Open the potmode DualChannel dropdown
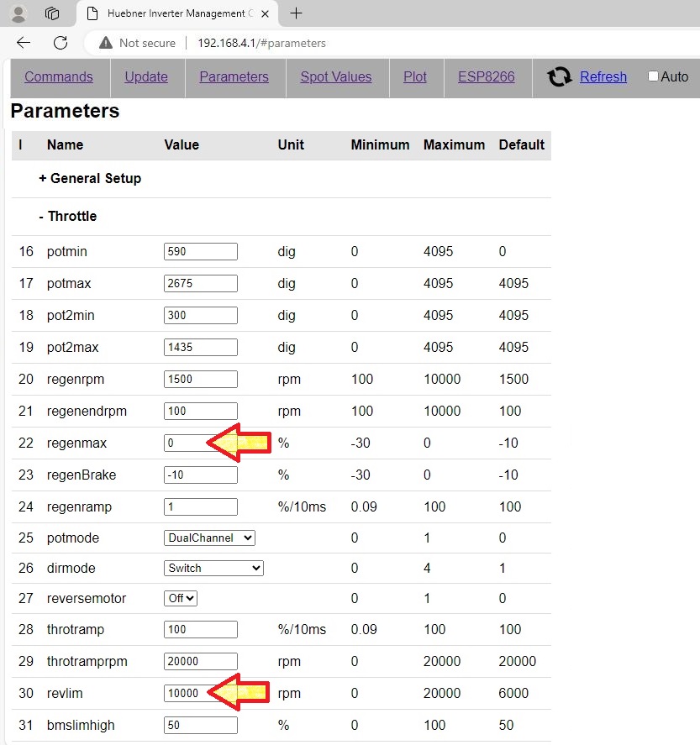The image size is (700, 745). click(x=209, y=538)
